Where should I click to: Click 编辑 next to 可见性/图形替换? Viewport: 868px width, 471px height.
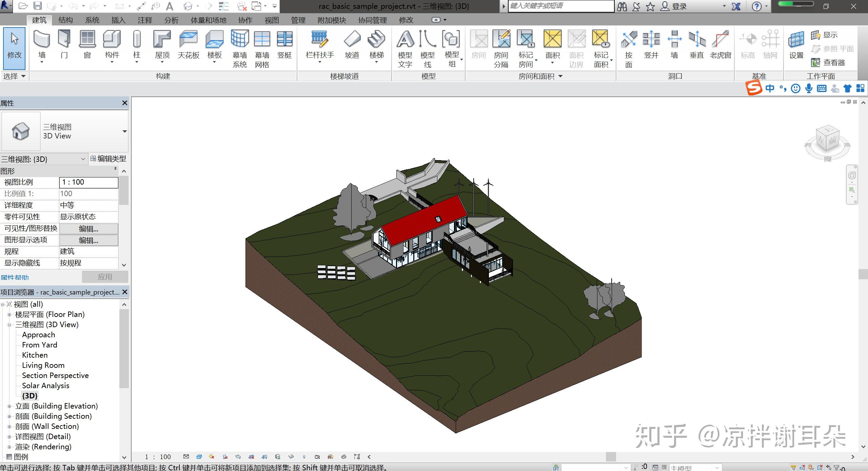[88, 228]
